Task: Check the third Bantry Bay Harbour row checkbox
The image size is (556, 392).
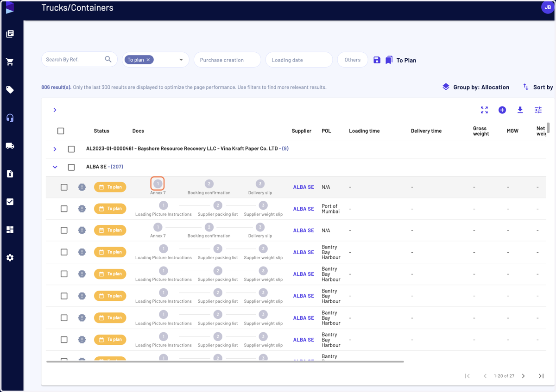Action: (64, 296)
